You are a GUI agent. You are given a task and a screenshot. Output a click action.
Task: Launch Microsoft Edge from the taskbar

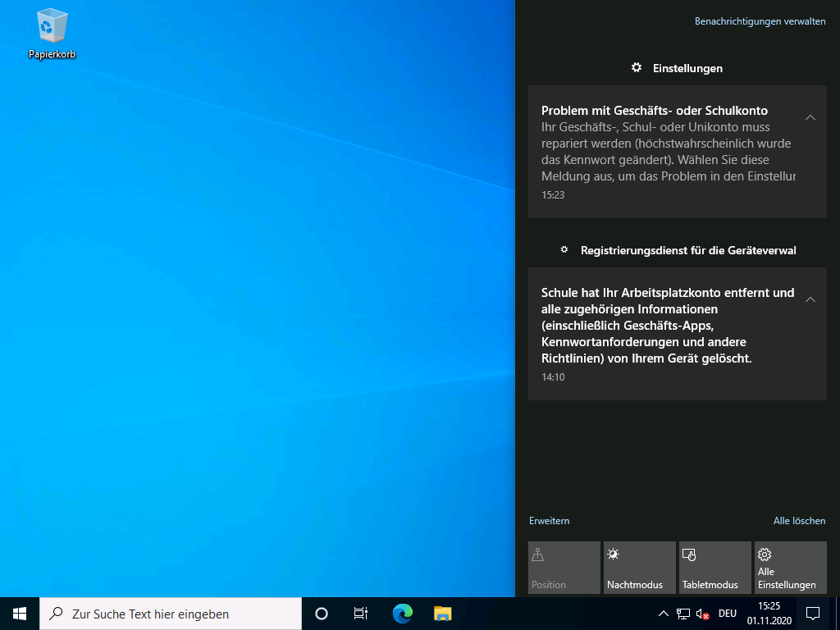tap(402, 614)
